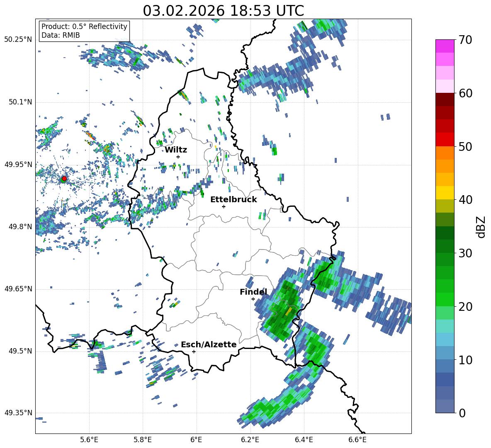This screenshot has width=491, height=448.
Task: Click the Findel location label
Action: pos(253,292)
